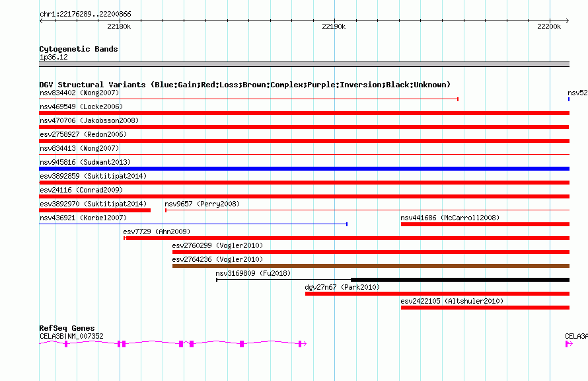Select the esv2760299 red loss bar
Screen dimensions: 588x381
[x=371, y=252]
